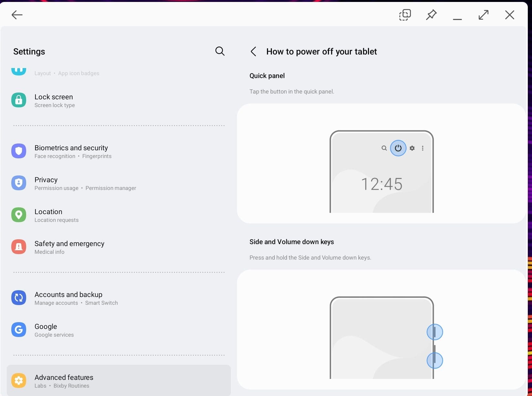Click the Side and Volume keys illustration
Viewport: 532px width, 396px height.
[382, 330]
